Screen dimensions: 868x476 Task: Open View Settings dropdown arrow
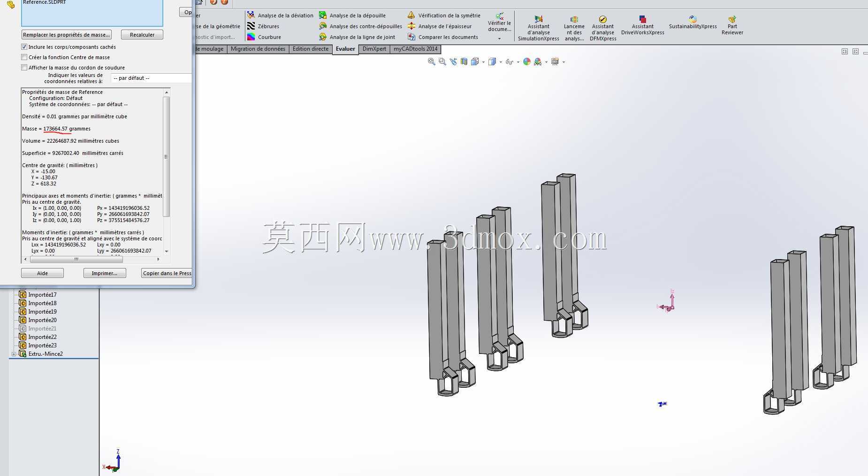(563, 62)
